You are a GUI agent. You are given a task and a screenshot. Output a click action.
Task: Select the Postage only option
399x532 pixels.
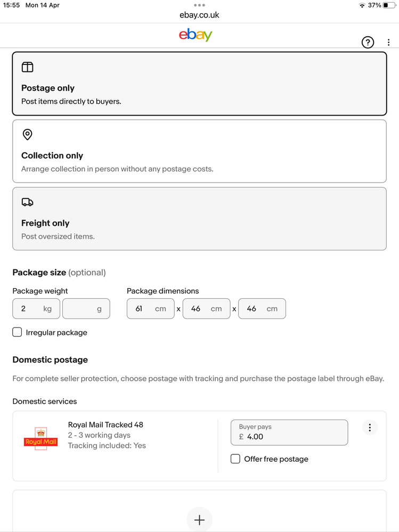pos(199,84)
